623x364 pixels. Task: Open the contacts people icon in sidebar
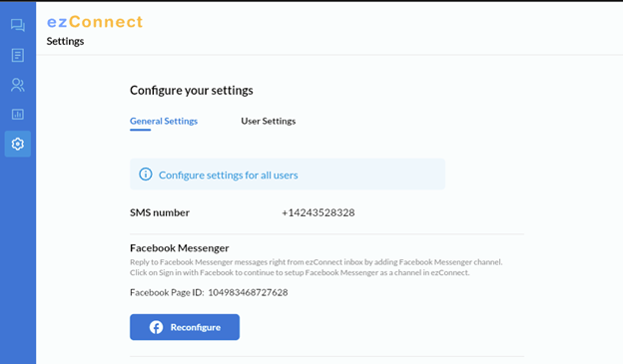[x=18, y=85]
